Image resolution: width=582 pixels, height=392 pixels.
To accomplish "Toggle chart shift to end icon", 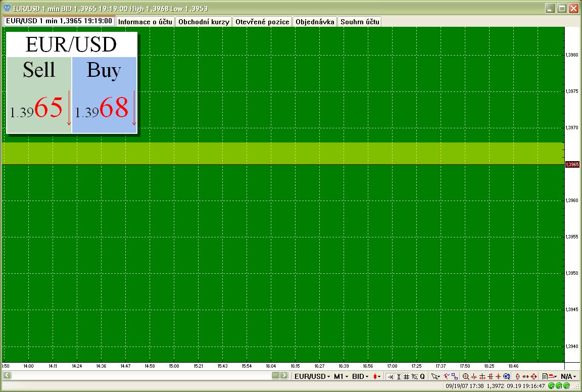I will tap(390, 376).
